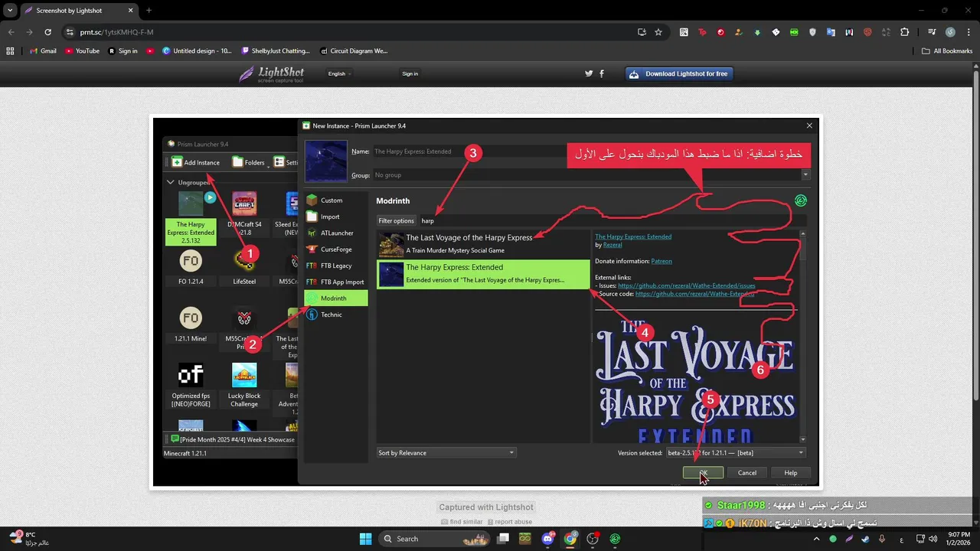Open the taskbar weather widget
Screen dimensions: 980x551
tap(31, 539)
